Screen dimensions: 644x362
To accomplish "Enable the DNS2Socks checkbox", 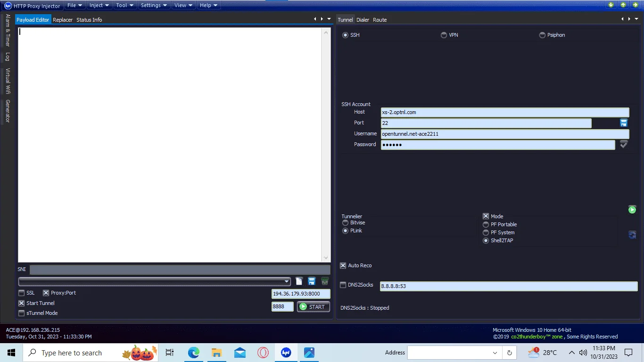I will (343, 285).
